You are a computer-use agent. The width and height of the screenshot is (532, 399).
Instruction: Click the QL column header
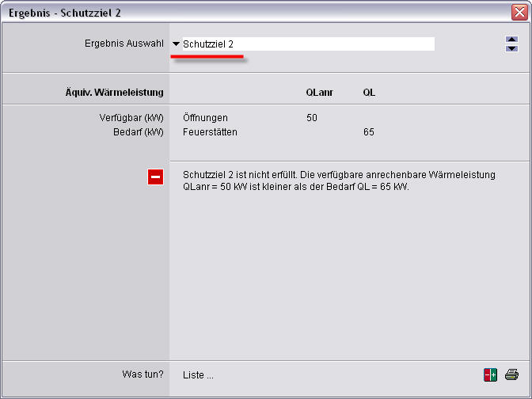tap(369, 93)
